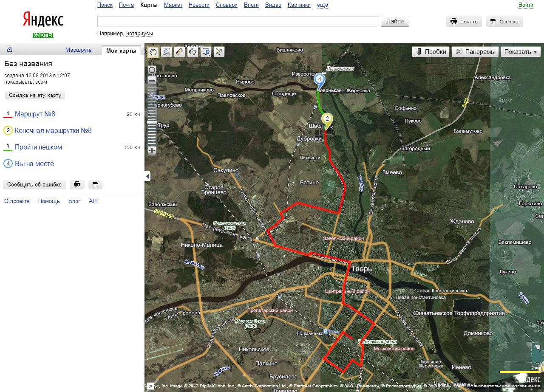Image resolution: width=544 pixels, height=392 pixels.
Task: Open the Блог link
Action: [x=74, y=201]
